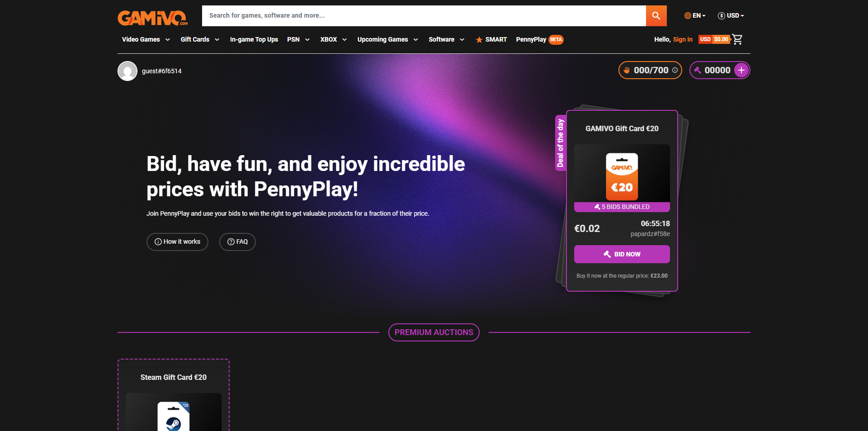The image size is (868, 431).
Task: Expand the XBOX dropdown
Action: (334, 39)
